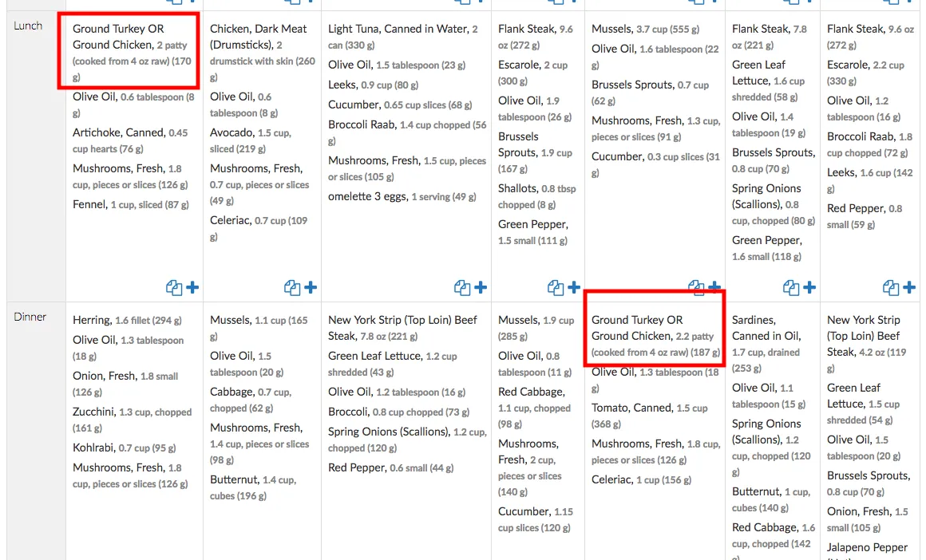Copy the lunch meal containing Red Pepper
The image size is (926, 560).
(890, 288)
